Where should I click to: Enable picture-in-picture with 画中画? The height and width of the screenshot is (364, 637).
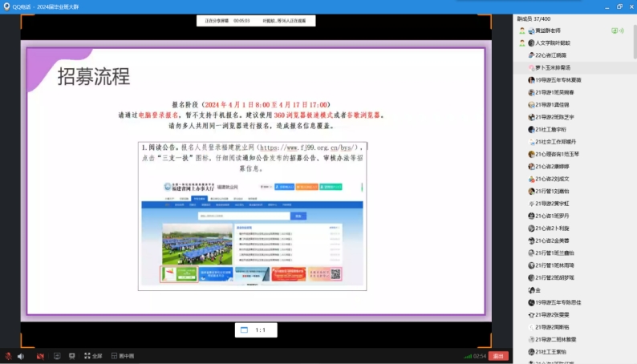click(122, 355)
